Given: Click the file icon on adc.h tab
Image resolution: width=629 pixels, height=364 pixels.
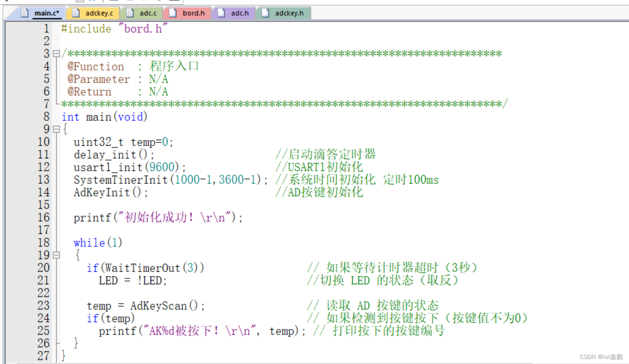Looking at the screenshot, I should [221, 13].
